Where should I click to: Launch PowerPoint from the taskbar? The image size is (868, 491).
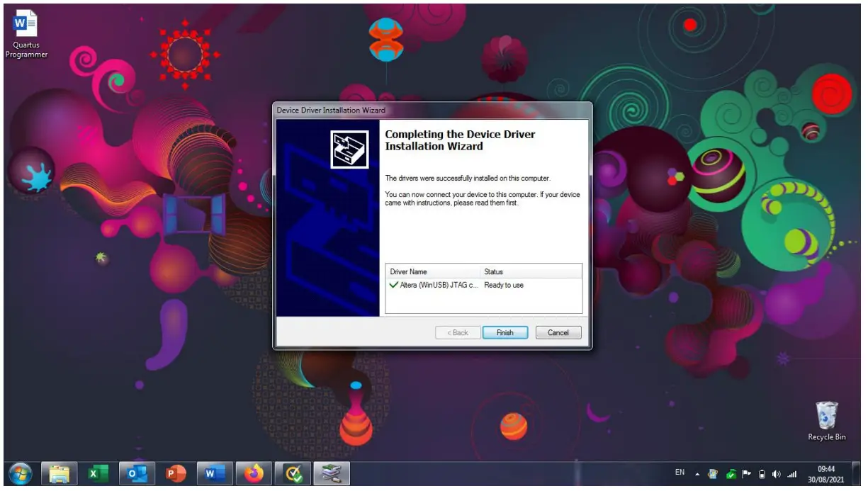coord(175,473)
